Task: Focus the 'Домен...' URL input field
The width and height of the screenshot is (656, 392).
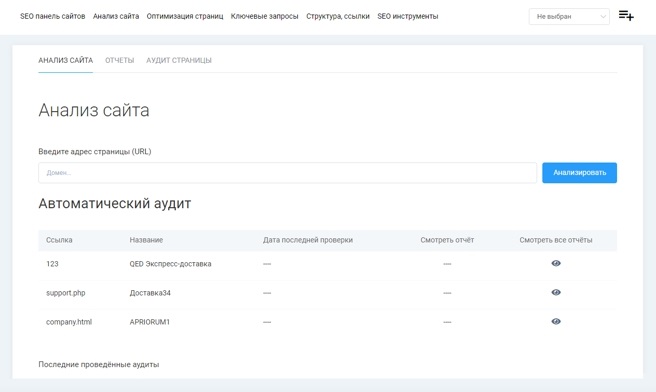Action: pyautogui.click(x=287, y=173)
